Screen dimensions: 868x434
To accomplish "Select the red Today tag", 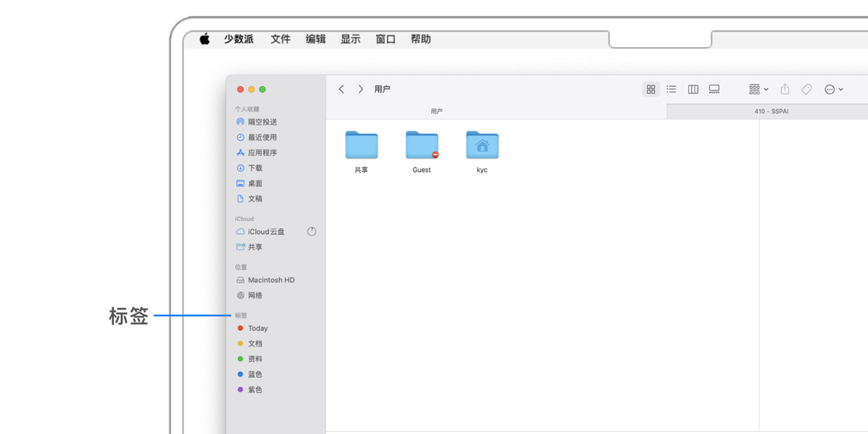I will 257,329.
